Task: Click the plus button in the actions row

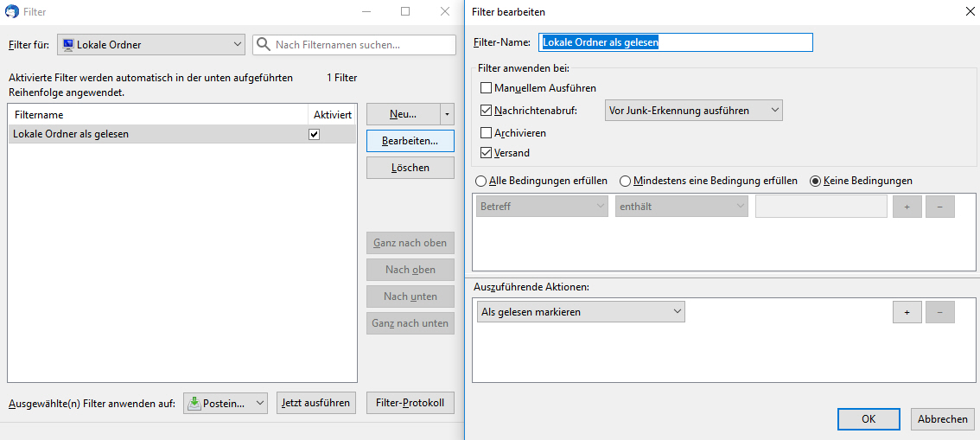Action: click(907, 312)
